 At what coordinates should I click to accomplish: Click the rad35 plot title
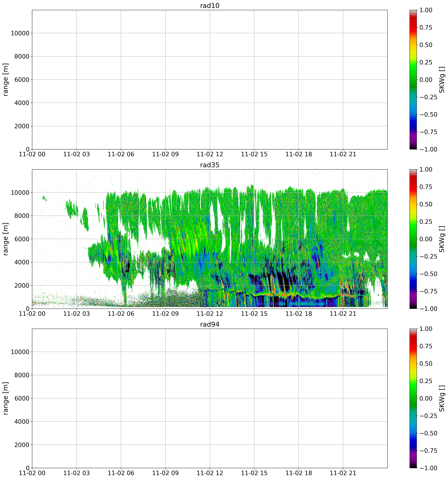[210, 165]
